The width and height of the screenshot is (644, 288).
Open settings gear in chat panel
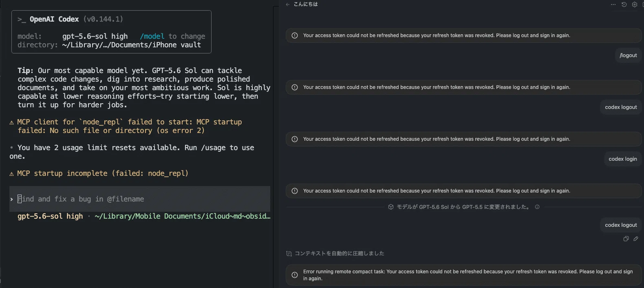coord(635,4)
